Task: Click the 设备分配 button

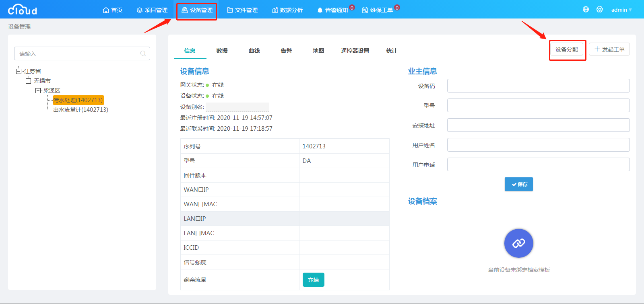Action: click(567, 49)
